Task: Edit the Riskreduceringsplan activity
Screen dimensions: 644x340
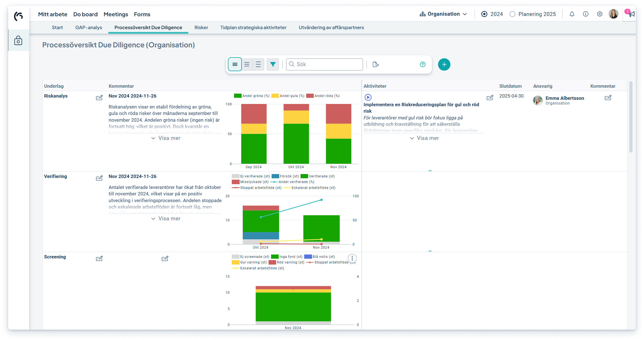Action: 490,98
